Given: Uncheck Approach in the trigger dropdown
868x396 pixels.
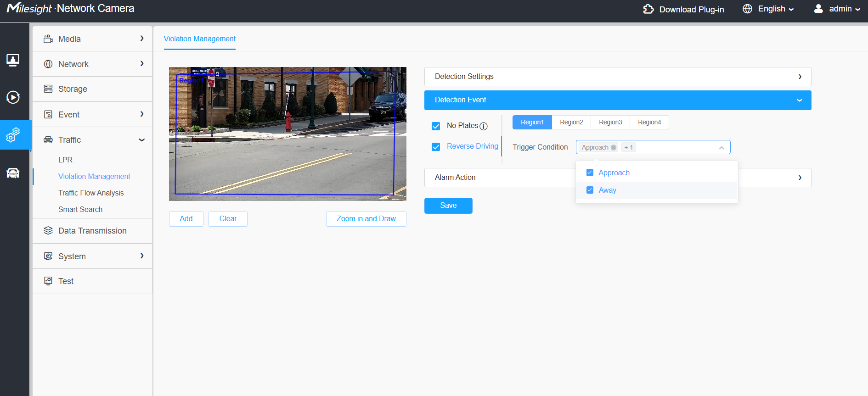Looking at the screenshot, I should (x=590, y=173).
